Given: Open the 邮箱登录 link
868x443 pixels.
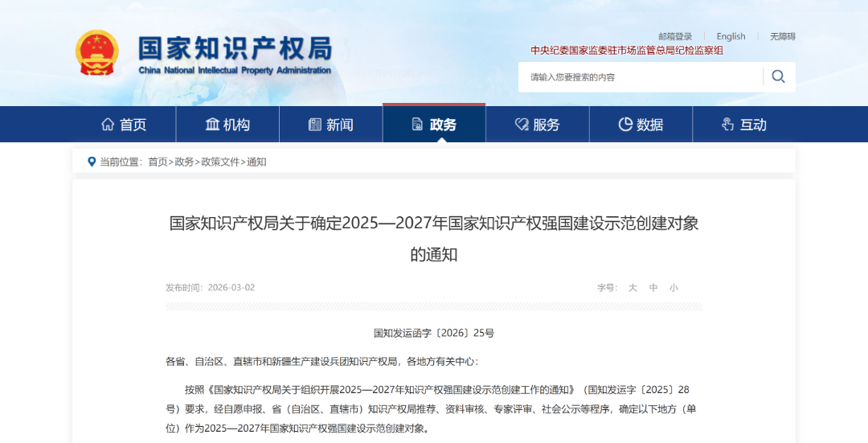Looking at the screenshot, I should click(x=675, y=36).
